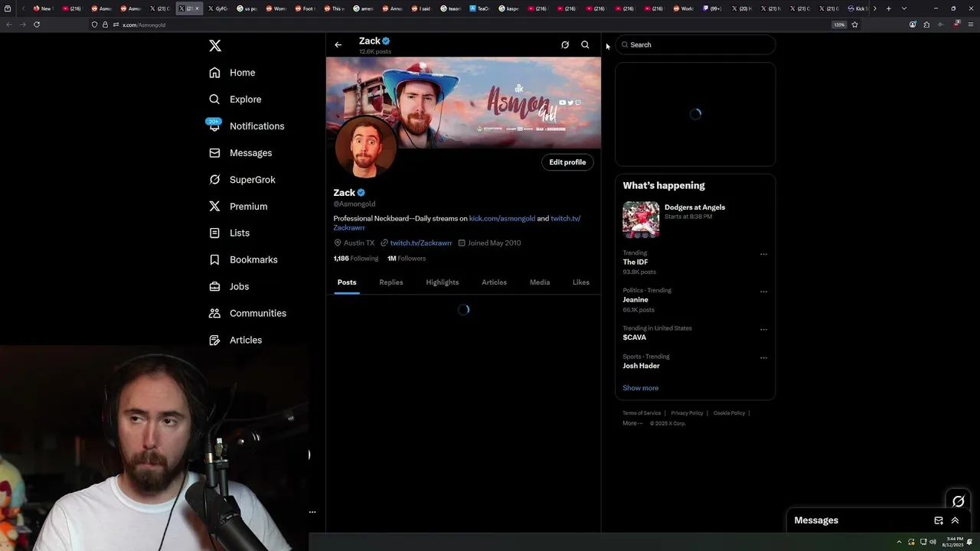The height and width of the screenshot is (551, 980).
Task: Click the site padlock icon in address bar
Action: click(x=105, y=24)
